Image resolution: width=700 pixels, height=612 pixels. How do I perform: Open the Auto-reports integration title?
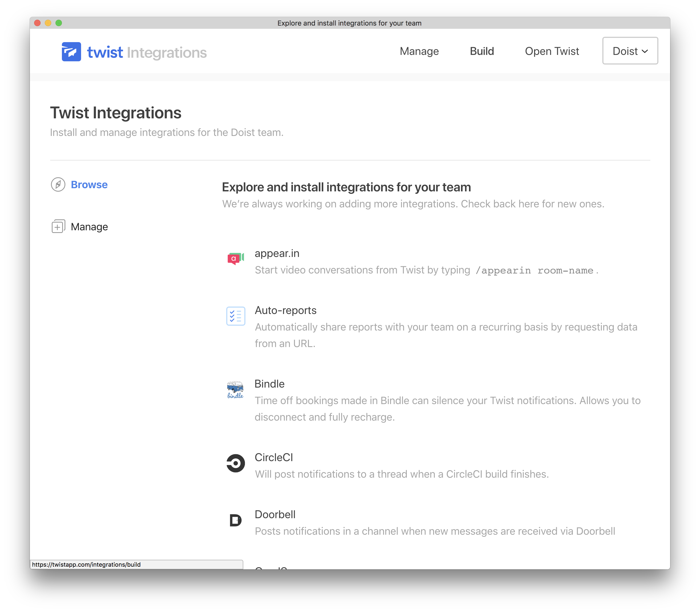click(x=285, y=310)
